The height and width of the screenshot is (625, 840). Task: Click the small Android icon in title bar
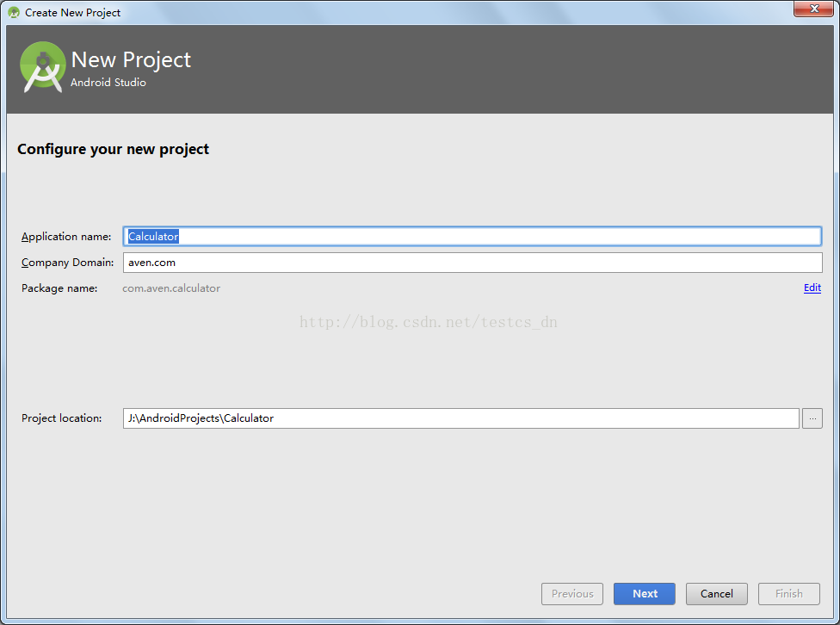pos(14,12)
